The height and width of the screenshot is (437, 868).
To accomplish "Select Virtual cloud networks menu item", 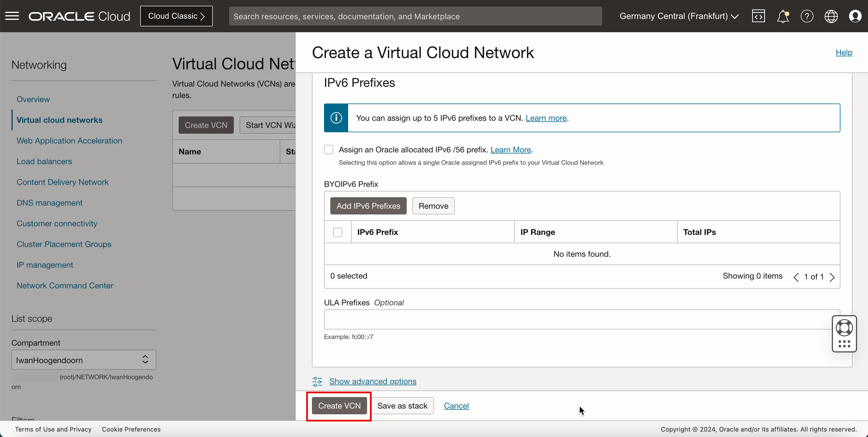I will point(59,119).
